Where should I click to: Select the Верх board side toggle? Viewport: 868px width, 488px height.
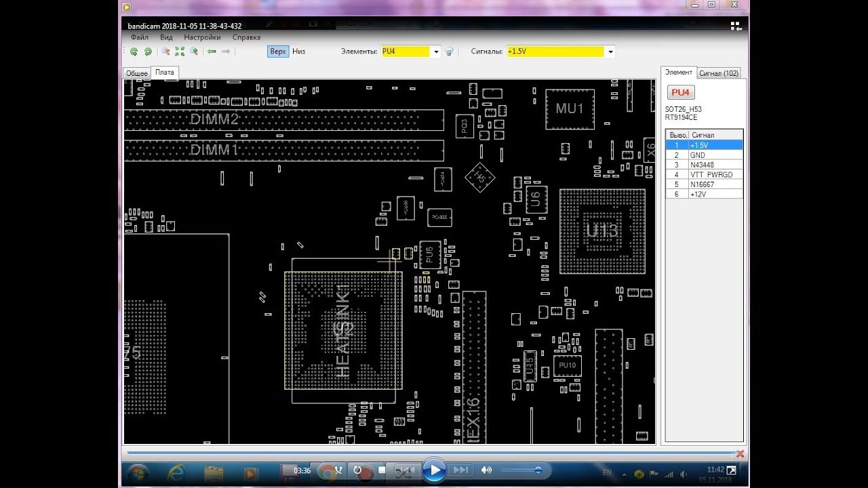click(x=278, y=52)
